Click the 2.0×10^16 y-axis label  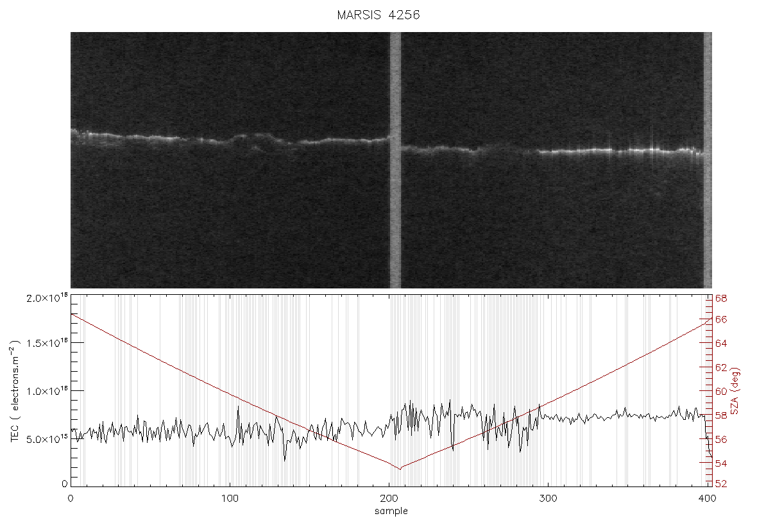46,298
